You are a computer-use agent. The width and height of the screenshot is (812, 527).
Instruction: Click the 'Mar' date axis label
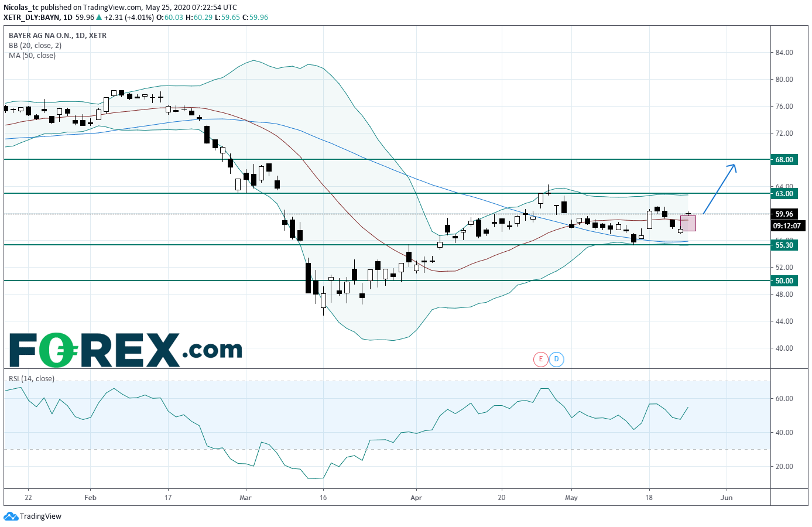point(245,498)
